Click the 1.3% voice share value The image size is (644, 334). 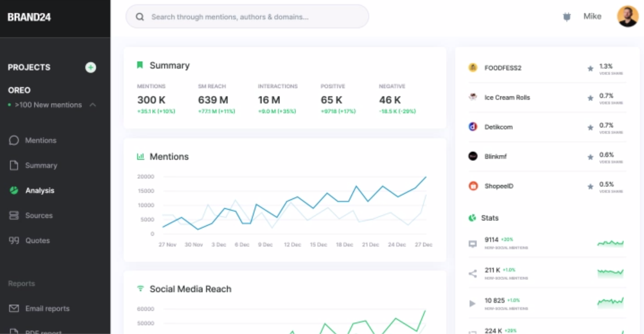pyautogui.click(x=606, y=66)
